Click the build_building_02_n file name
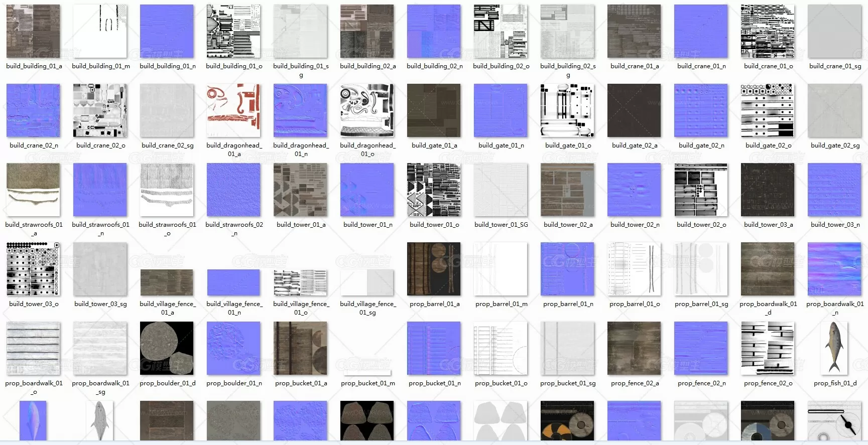Image resolution: width=868 pixels, height=445 pixels. click(x=434, y=66)
